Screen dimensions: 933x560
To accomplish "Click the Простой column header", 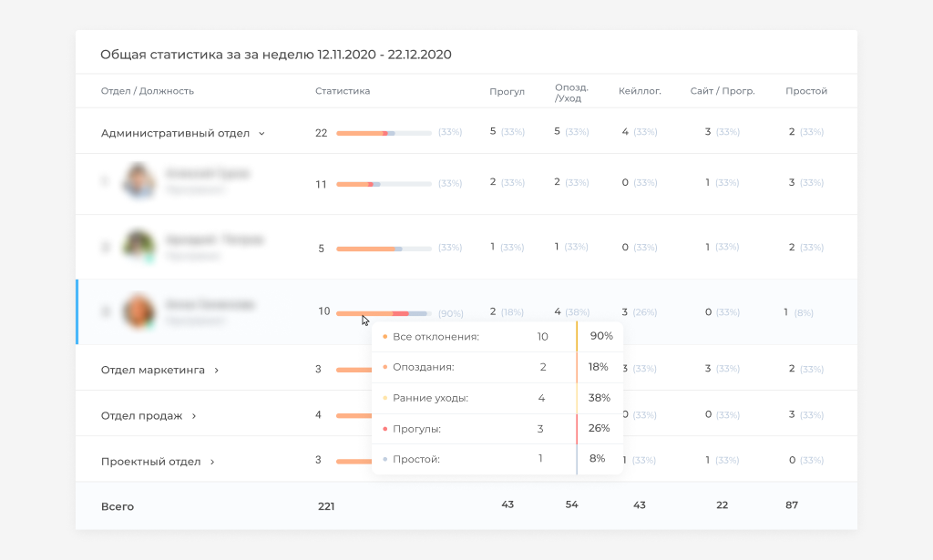I will 806,91.
